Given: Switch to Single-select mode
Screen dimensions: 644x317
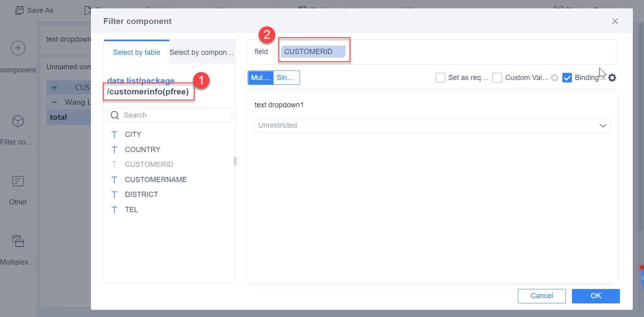Looking at the screenshot, I should pos(286,78).
